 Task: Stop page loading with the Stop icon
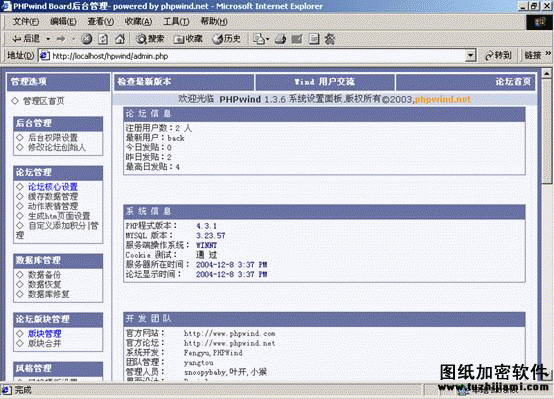(87, 39)
